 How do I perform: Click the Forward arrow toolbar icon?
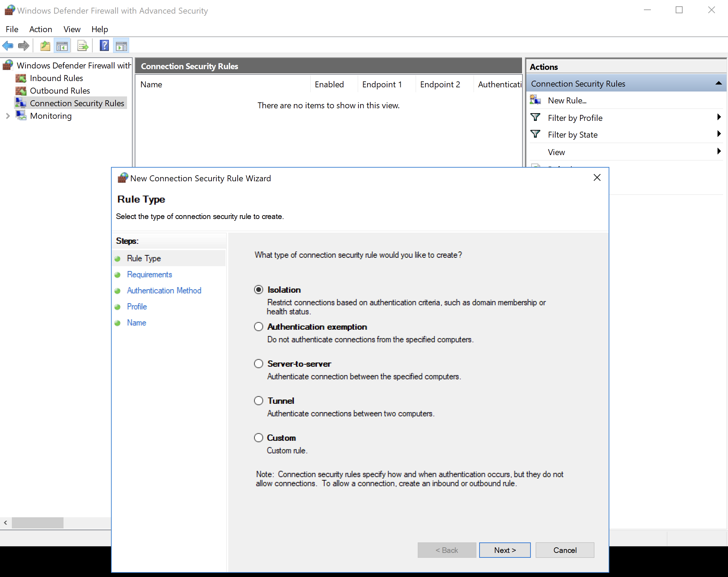coord(24,46)
